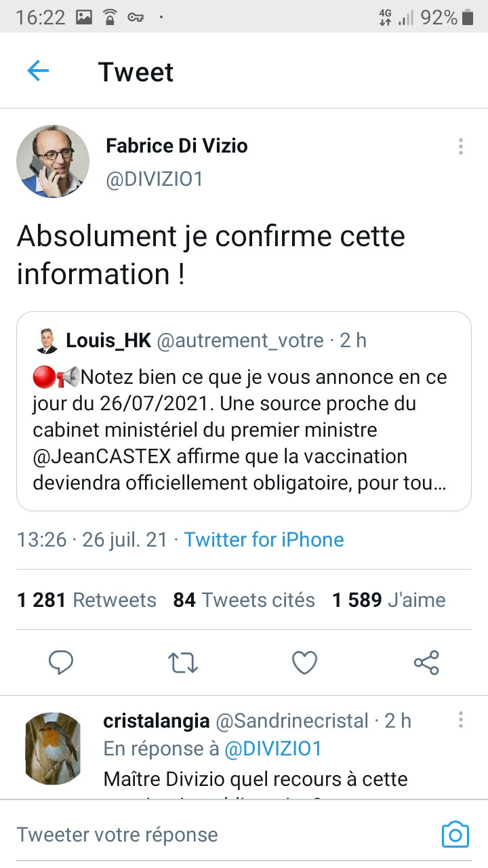Open options menu on cristalangia's reply
488x868 pixels.
[x=460, y=720]
